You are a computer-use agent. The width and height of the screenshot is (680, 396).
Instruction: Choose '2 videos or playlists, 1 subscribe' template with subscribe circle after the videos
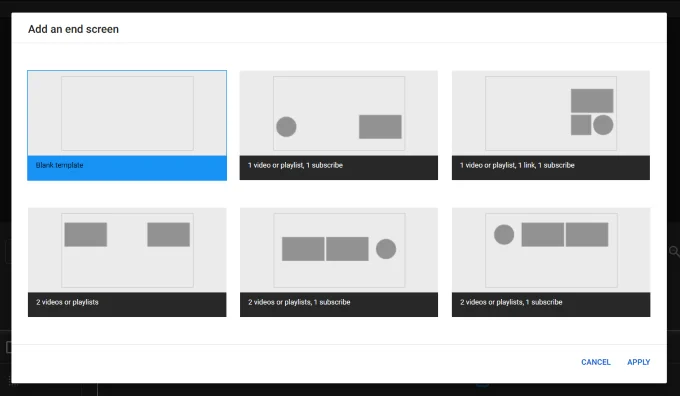(339, 262)
